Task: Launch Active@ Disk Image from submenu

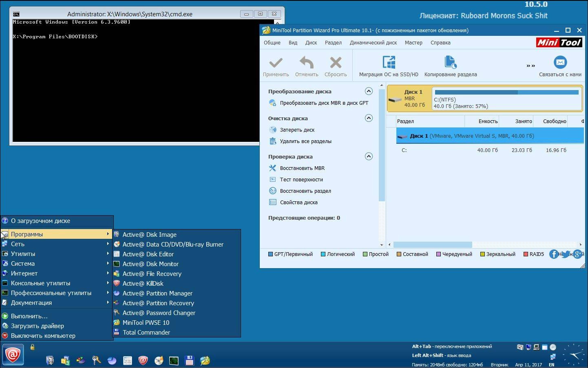Action: tap(177, 234)
